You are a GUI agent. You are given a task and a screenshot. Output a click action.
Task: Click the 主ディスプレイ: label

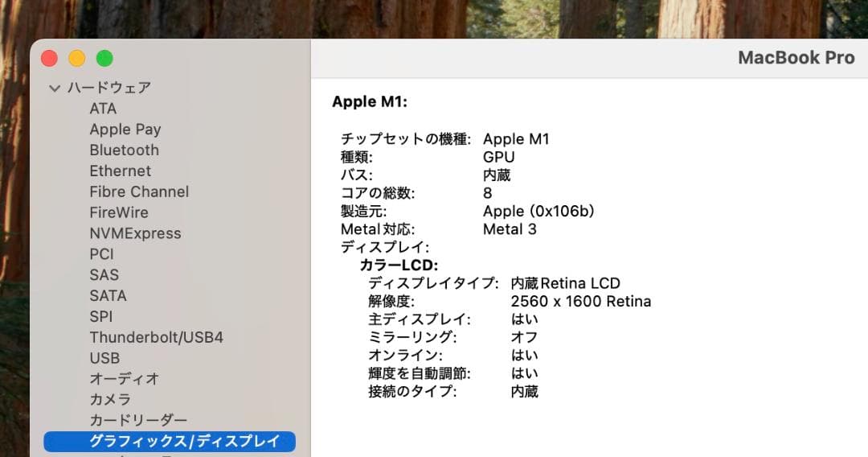pyautogui.click(x=420, y=319)
